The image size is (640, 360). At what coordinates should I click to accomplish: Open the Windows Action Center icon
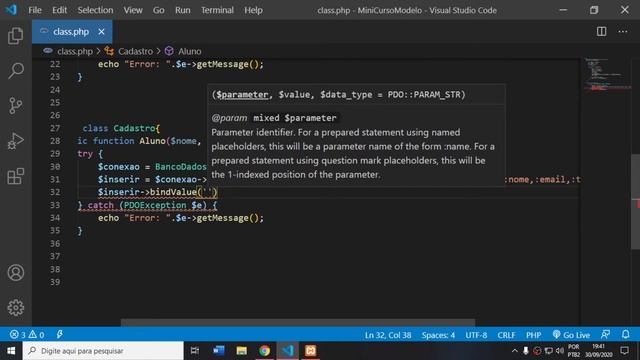(624, 351)
